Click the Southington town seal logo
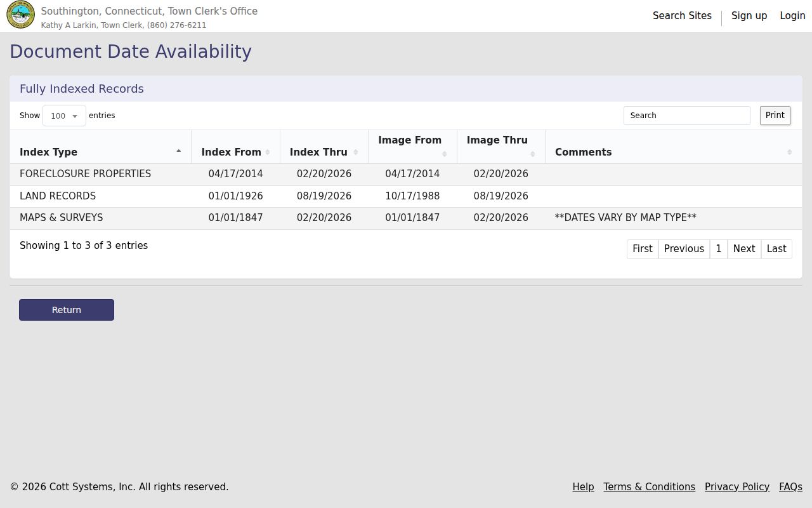Screen dimensions: 812x508 [20, 15]
